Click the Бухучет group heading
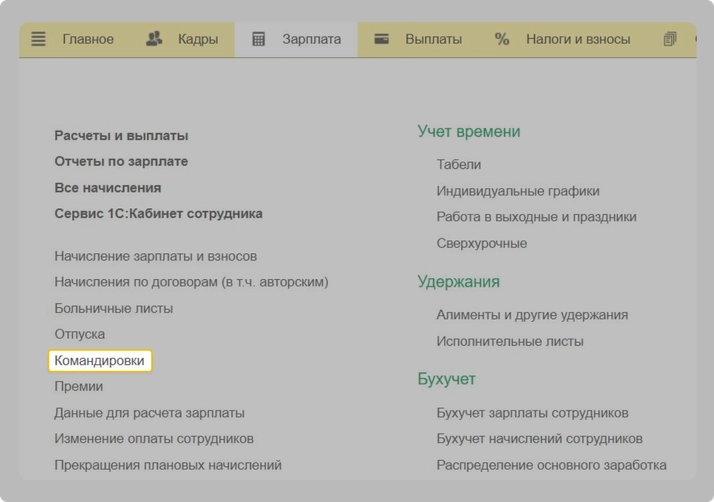The height and width of the screenshot is (502, 714). pos(446,379)
